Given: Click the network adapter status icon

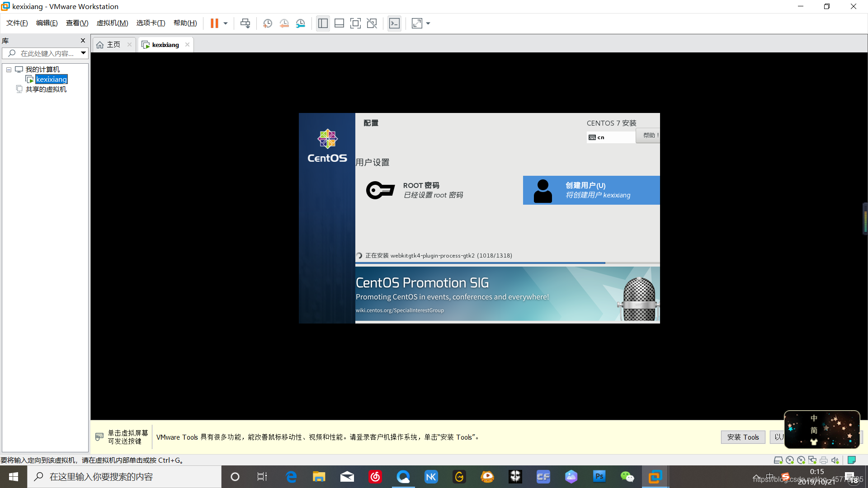Looking at the screenshot, I should pos(812,460).
